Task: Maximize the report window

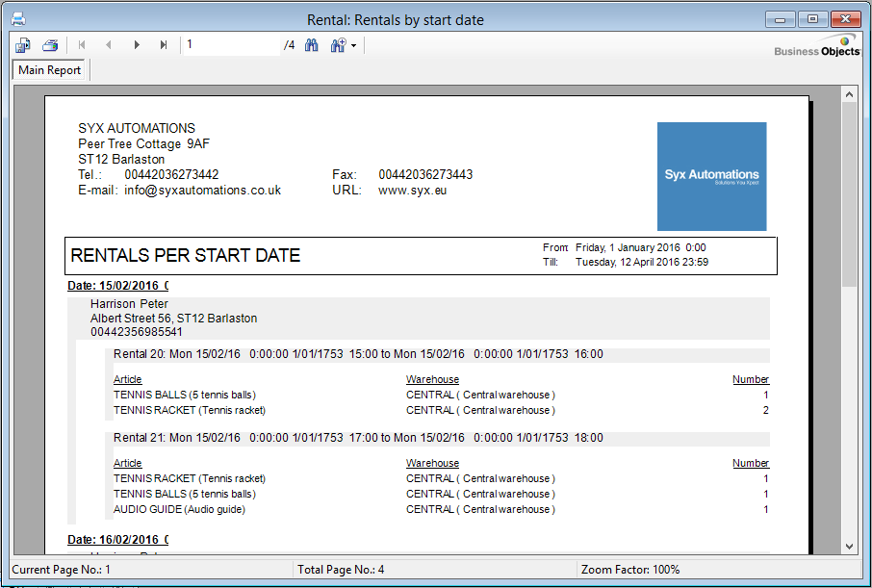Action: coord(812,19)
